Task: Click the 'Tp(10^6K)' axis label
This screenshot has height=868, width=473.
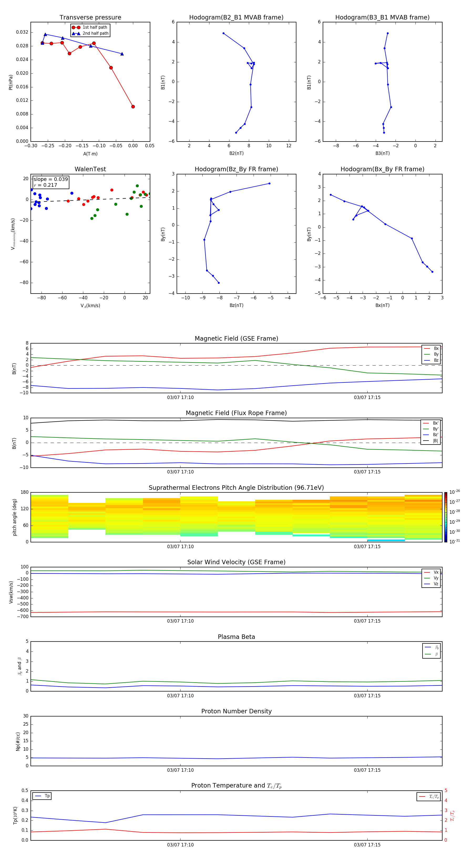Action: pos(15,815)
